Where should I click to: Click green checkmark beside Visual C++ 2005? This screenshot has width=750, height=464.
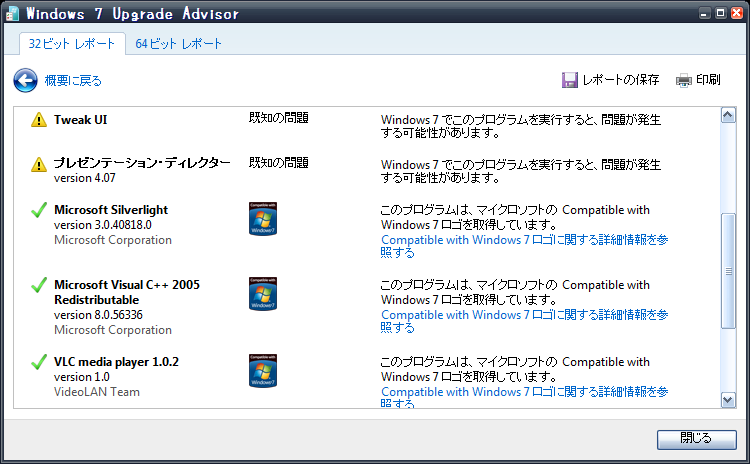pos(39,285)
